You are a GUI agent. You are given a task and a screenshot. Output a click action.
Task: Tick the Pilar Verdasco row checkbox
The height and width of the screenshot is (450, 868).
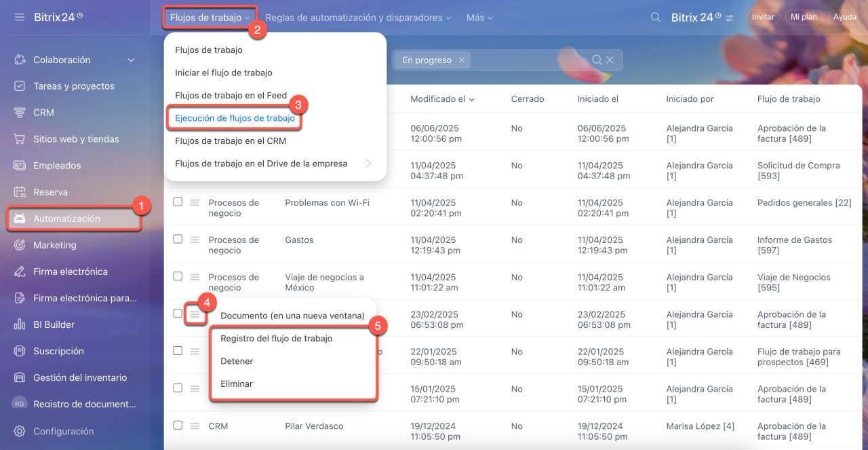pyautogui.click(x=178, y=426)
